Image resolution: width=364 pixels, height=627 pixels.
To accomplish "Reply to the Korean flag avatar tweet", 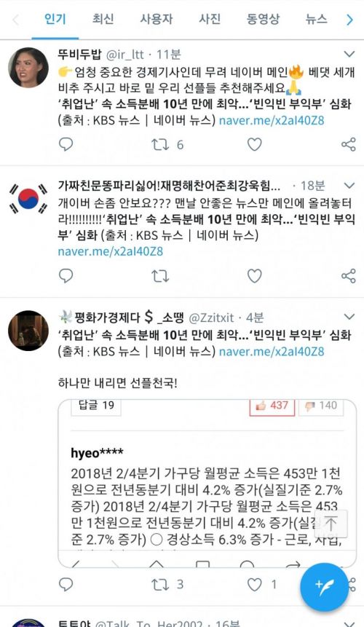I will click(x=66, y=276).
